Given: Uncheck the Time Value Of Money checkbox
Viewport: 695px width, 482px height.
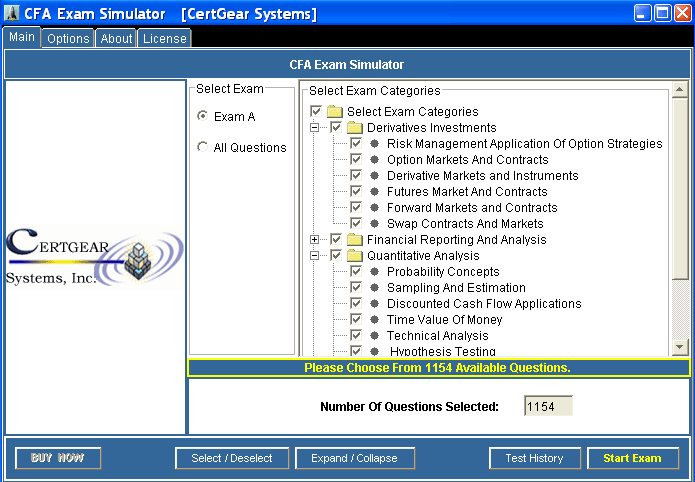Looking at the screenshot, I should (x=355, y=319).
